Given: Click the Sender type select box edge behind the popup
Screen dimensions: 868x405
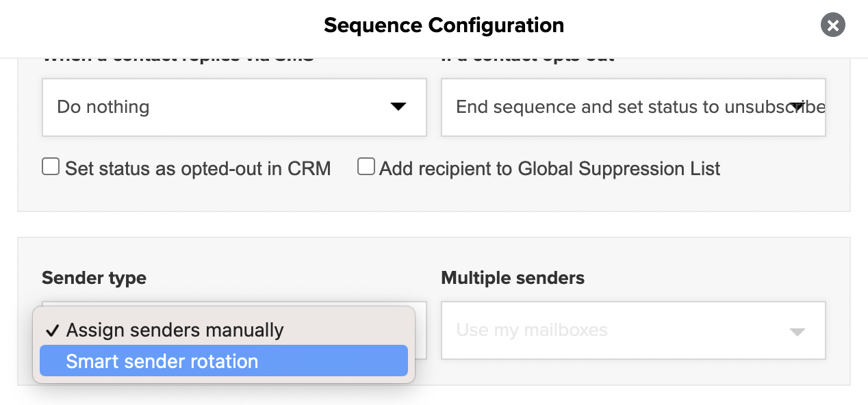Looking at the screenshot, I should (421, 332).
